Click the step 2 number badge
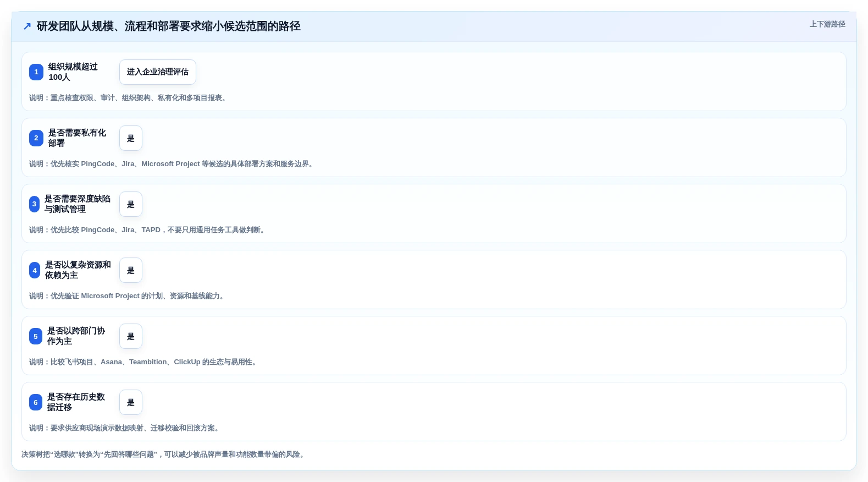This screenshot has height=482, width=868. tap(36, 138)
